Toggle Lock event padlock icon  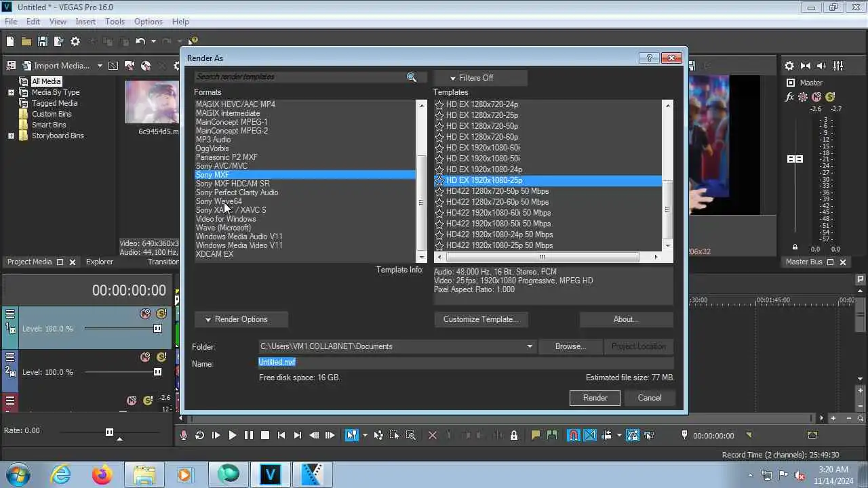[514, 435]
